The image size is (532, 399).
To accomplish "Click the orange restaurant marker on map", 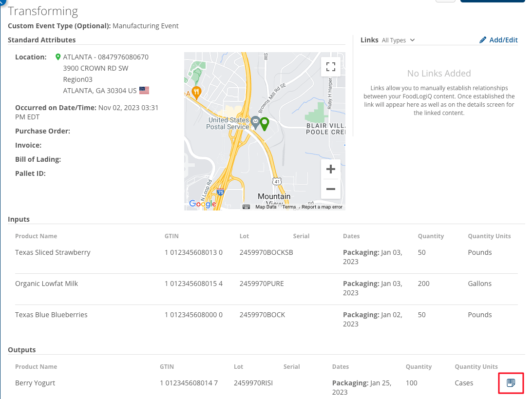I will pos(196,92).
